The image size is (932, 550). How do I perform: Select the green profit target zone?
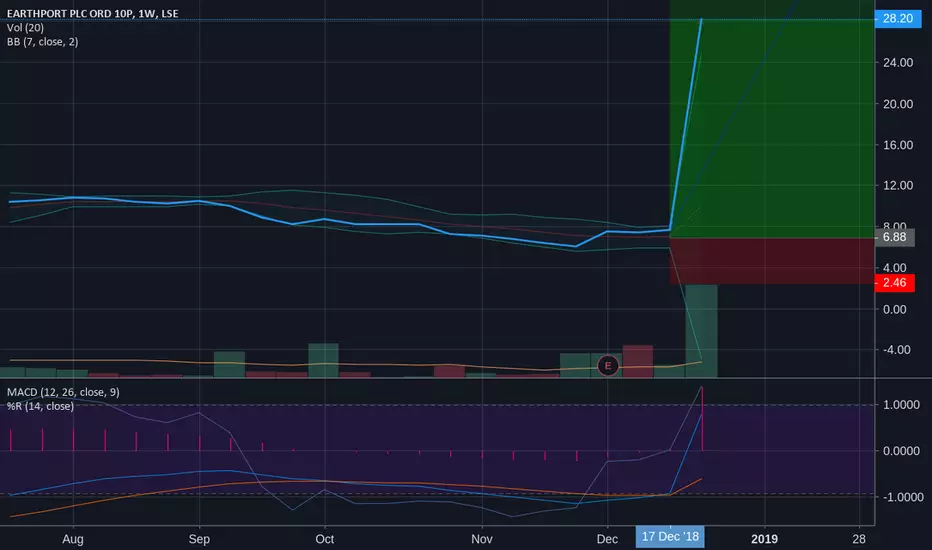pyautogui.click(x=772, y=119)
